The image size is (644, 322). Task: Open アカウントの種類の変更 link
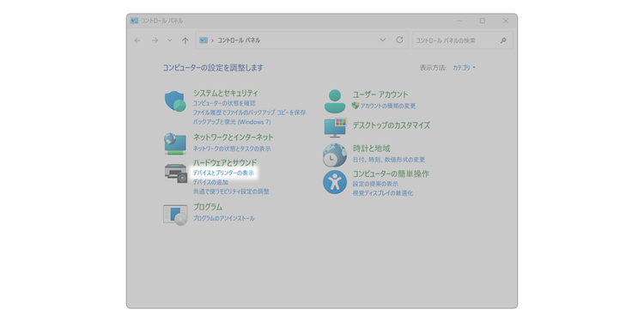pyautogui.click(x=388, y=106)
